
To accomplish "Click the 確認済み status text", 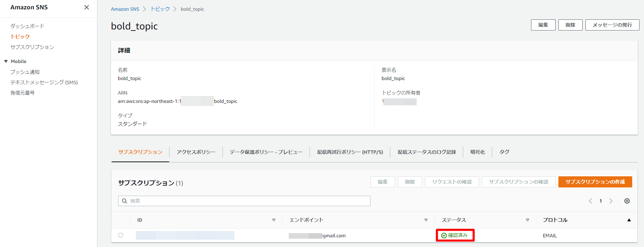I will tap(458, 235).
